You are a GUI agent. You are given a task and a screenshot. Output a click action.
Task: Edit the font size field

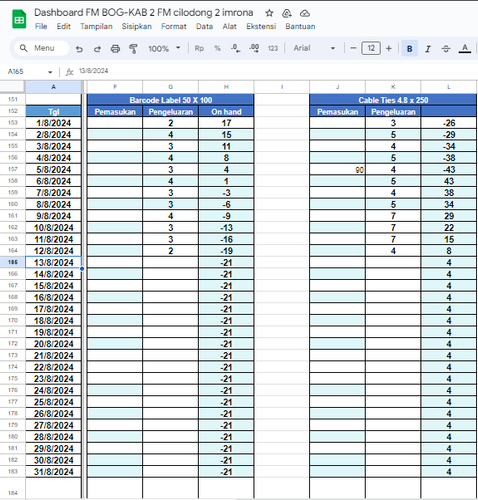[371, 48]
